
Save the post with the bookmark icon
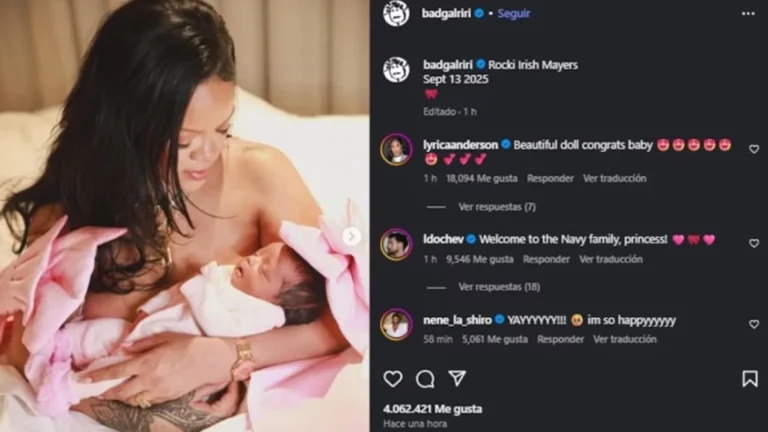point(750,379)
